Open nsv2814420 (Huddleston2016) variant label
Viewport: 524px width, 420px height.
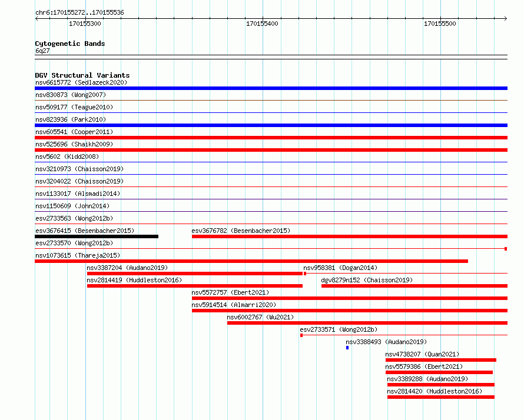(435, 391)
